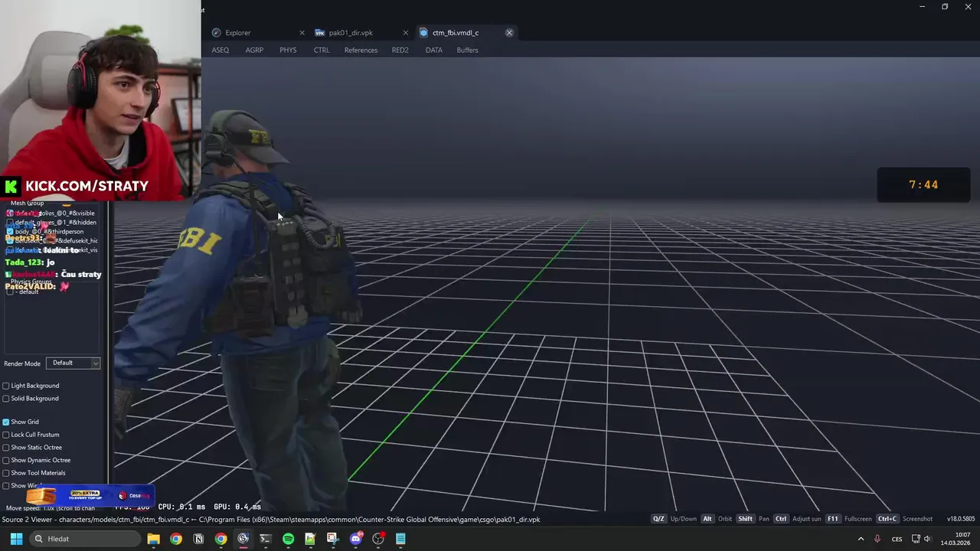
Task: Close the pak01_dir.vpk tab
Action: point(406,33)
